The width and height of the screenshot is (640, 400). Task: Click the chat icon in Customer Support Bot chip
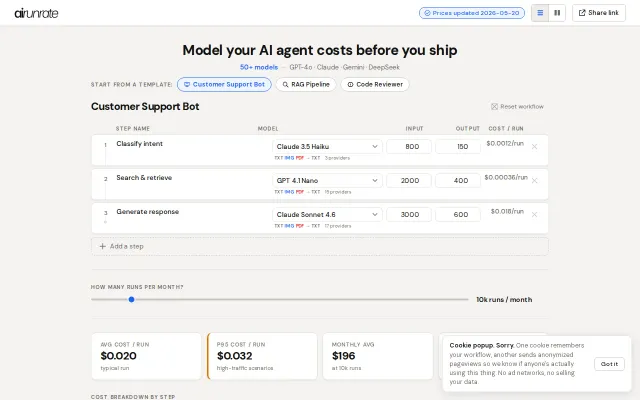click(187, 84)
